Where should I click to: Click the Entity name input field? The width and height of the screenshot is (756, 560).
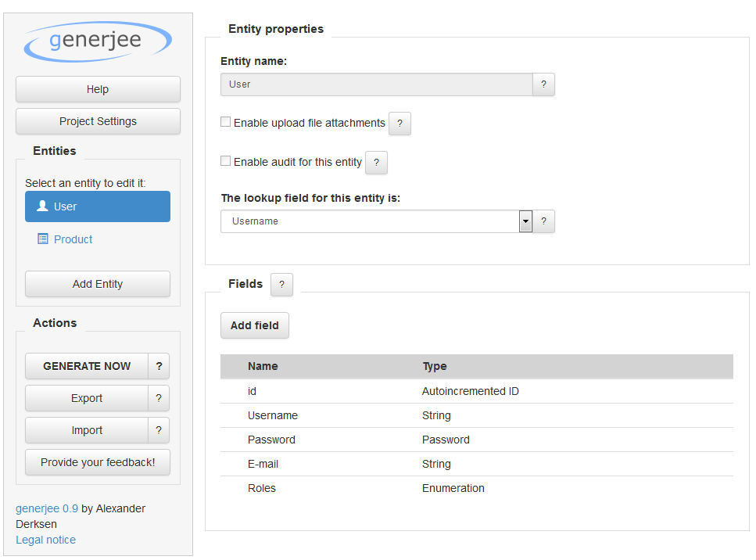(376, 84)
